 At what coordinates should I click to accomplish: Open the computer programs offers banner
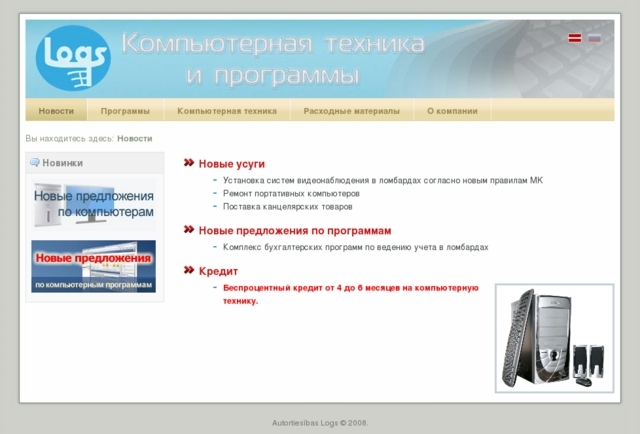pos(93,266)
